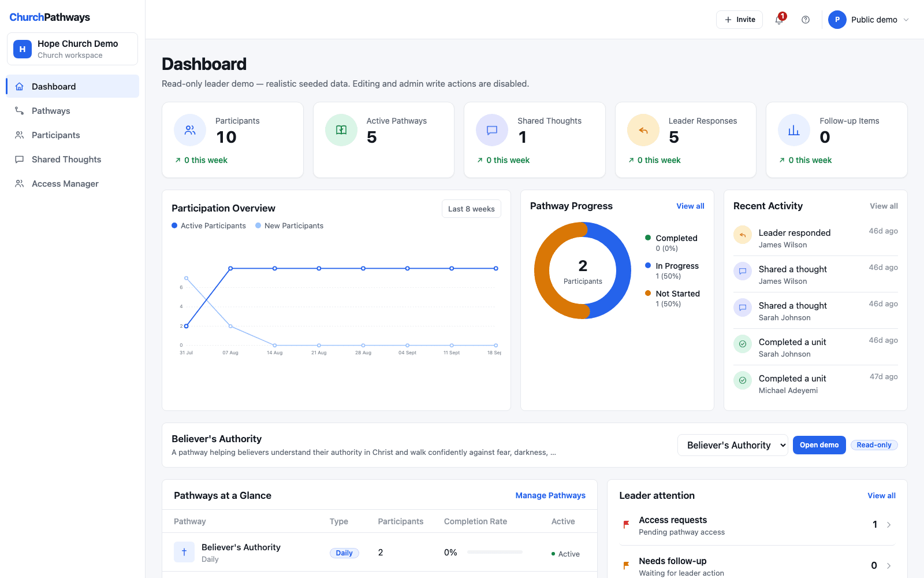Open the Believer's Authority pathway dropdown
Viewport: 924px width, 578px height.
[x=733, y=445]
